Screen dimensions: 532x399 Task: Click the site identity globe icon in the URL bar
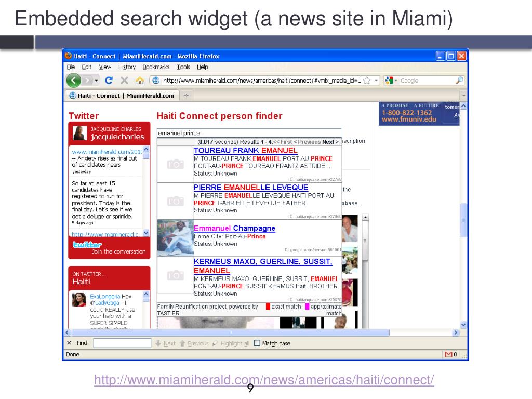coord(155,81)
